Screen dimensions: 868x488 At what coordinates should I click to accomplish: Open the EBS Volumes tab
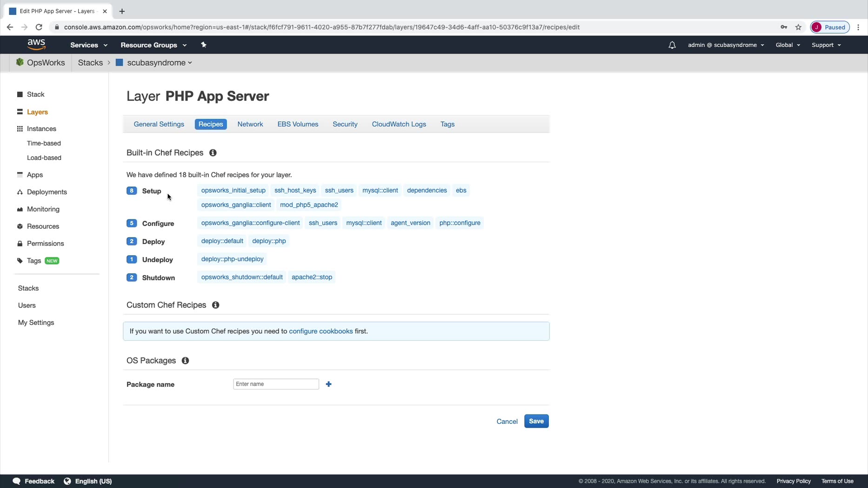pyautogui.click(x=298, y=124)
